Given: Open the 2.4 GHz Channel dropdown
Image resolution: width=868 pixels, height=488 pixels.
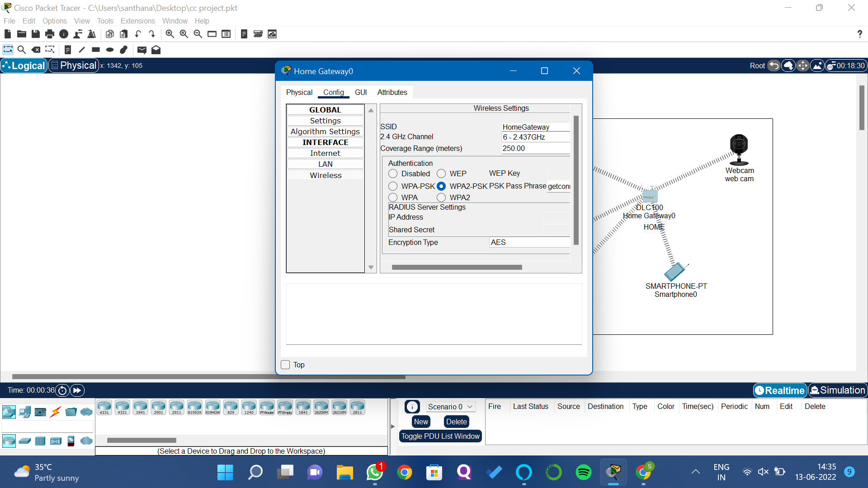Looking at the screenshot, I should (x=535, y=137).
